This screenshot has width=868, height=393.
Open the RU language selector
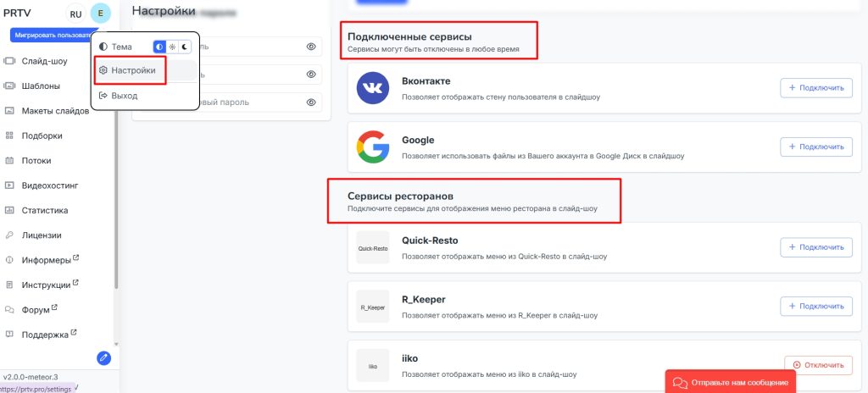click(x=76, y=14)
